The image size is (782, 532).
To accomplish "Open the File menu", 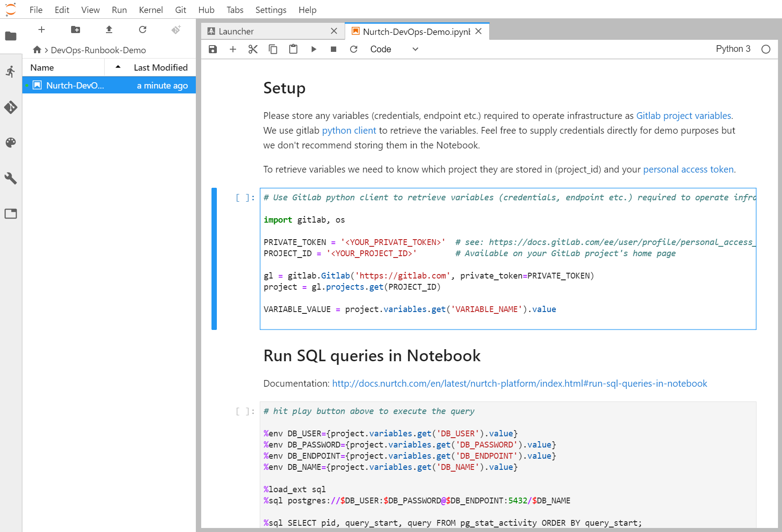I will point(36,10).
